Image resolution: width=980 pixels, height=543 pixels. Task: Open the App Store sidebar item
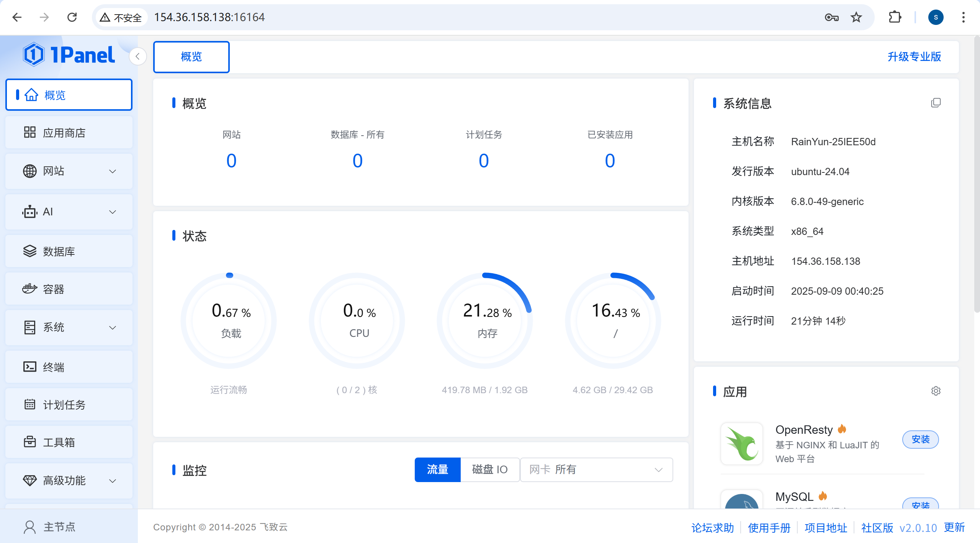coord(69,133)
